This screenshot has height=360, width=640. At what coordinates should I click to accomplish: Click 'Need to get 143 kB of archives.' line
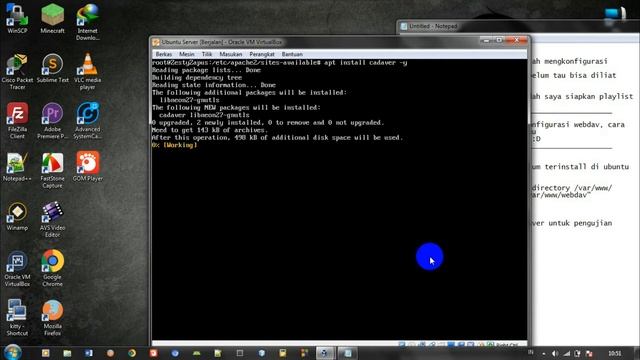[x=210, y=130]
